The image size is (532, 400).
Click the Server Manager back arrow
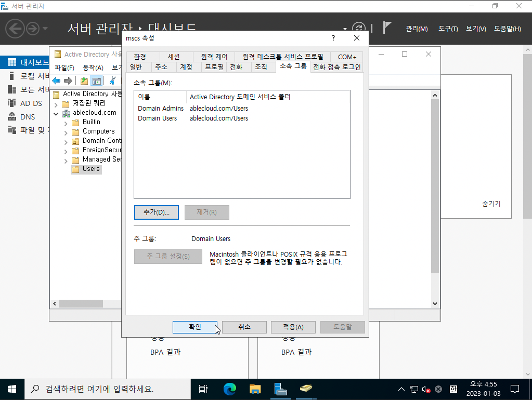click(15, 29)
